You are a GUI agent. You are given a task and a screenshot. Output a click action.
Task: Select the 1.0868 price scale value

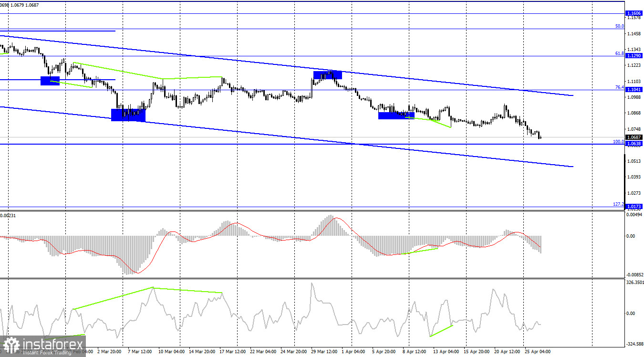click(635, 113)
